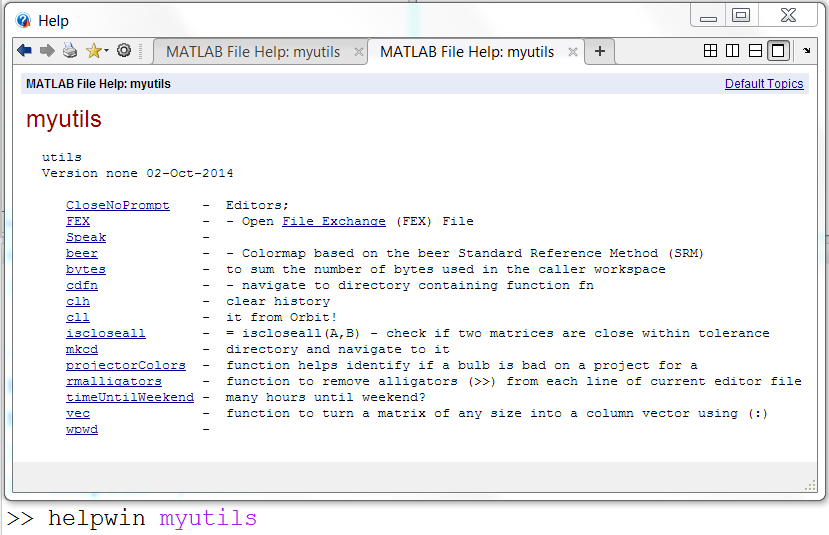The width and height of the screenshot is (829, 535).
Task: Close the first myutils tab
Action: (x=359, y=52)
